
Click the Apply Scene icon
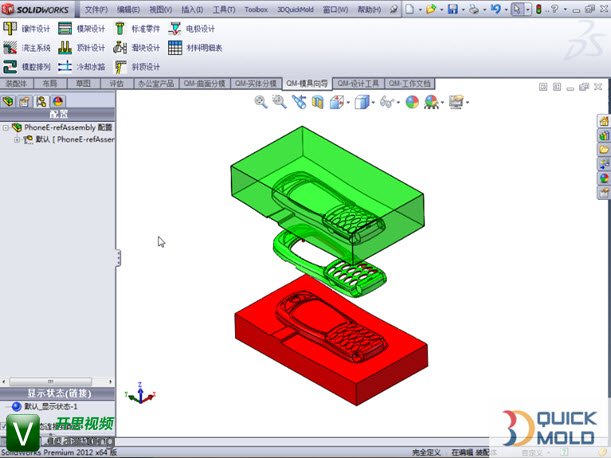431,102
